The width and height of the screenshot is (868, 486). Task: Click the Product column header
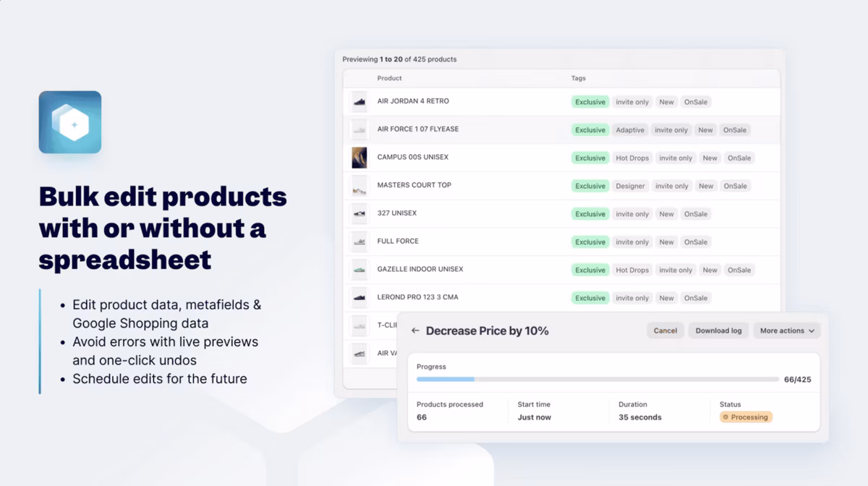click(x=389, y=78)
